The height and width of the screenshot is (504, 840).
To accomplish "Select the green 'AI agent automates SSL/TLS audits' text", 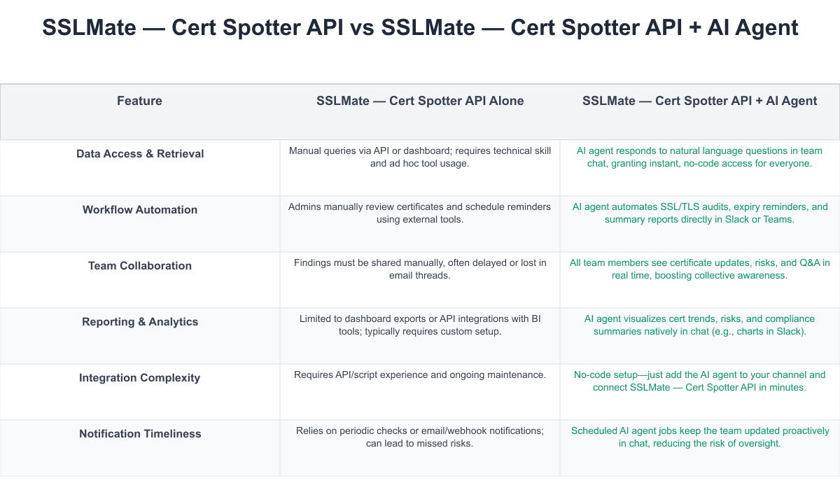I will pyautogui.click(x=700, y=213).
